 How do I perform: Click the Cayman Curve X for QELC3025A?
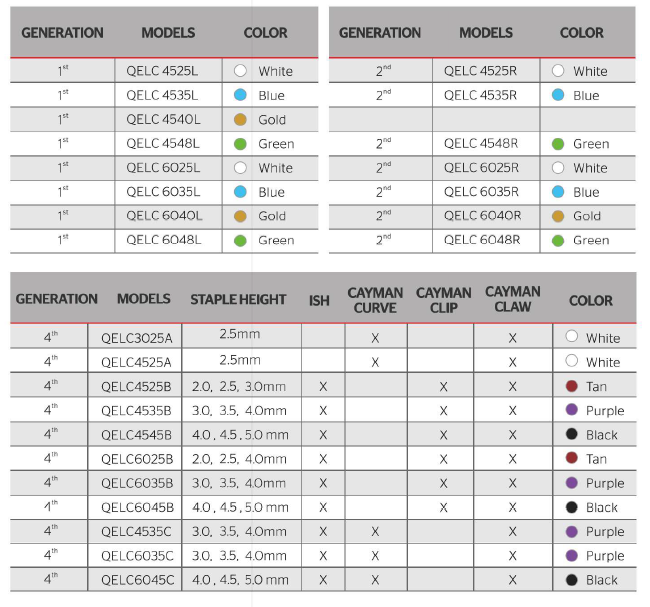(x=375, y=338)
